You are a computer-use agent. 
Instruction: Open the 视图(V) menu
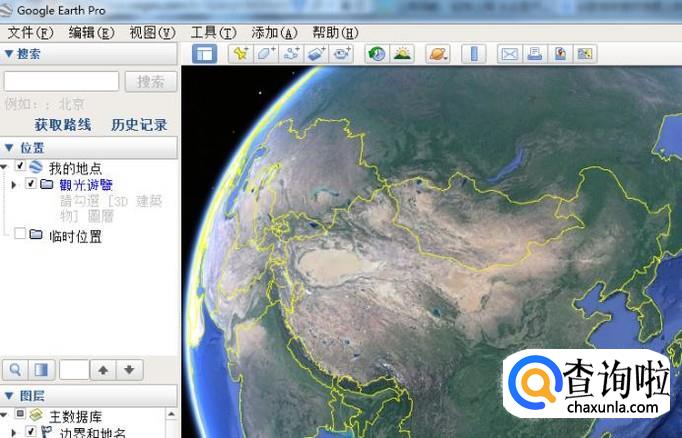(x=152, y=33)
